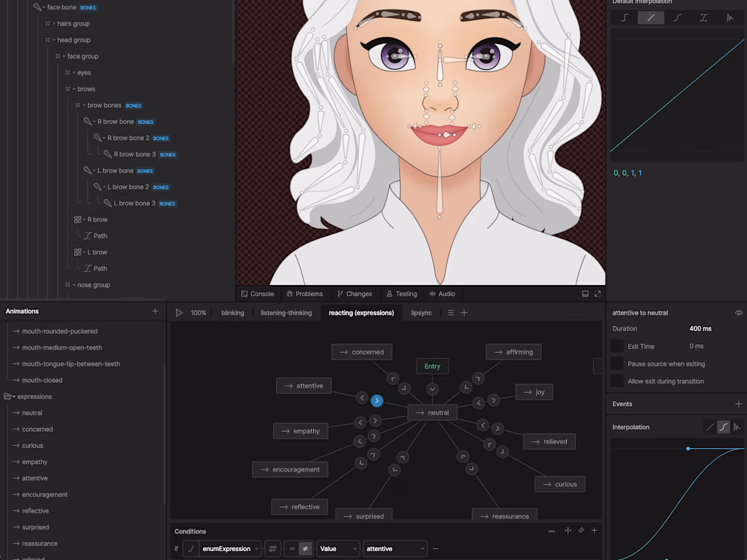Select linear interpolation in the default interpolation row
Screen dimensions: 747x560
pyautogui.click(x=651, y=18)
